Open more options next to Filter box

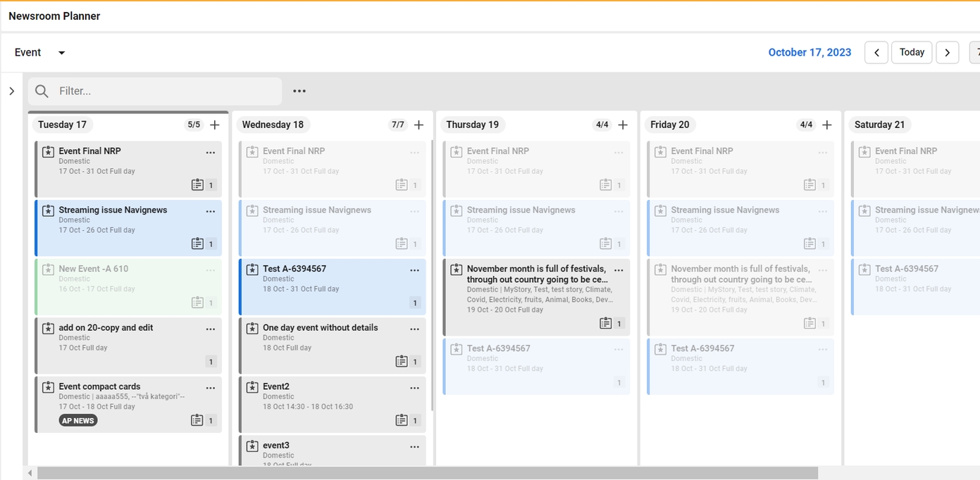(299, 91)
